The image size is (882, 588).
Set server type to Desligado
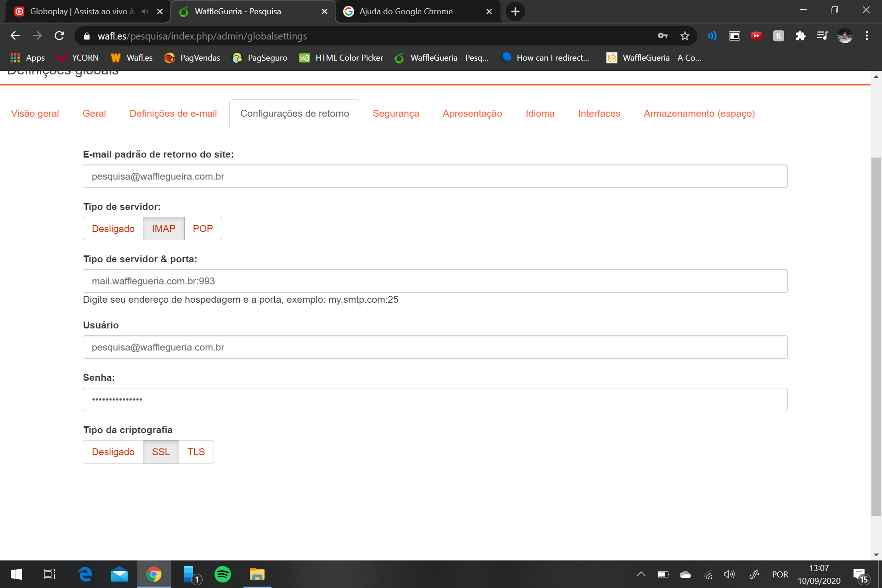[113, 229]
